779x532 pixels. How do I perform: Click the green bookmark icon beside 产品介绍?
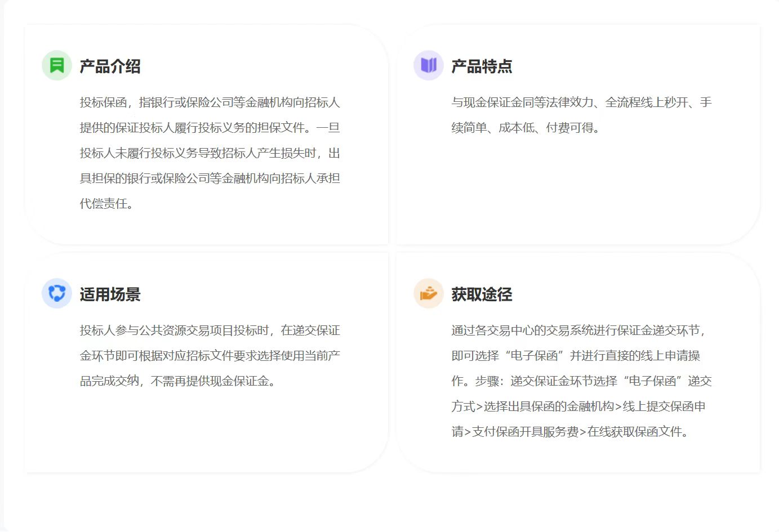click(57, 66)
